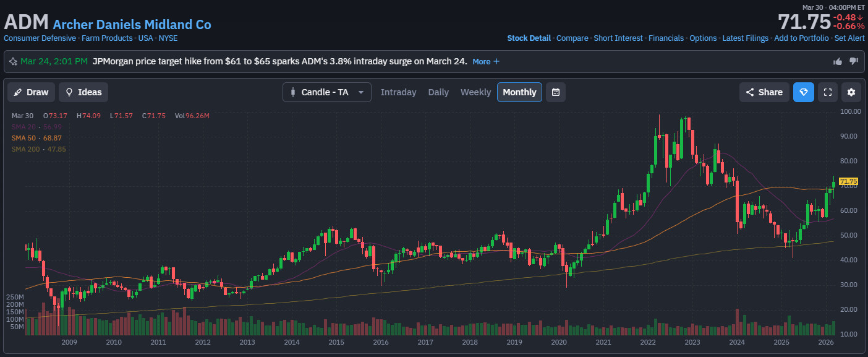
Task: Open the calendar date range picker
Action: point(555,92)
